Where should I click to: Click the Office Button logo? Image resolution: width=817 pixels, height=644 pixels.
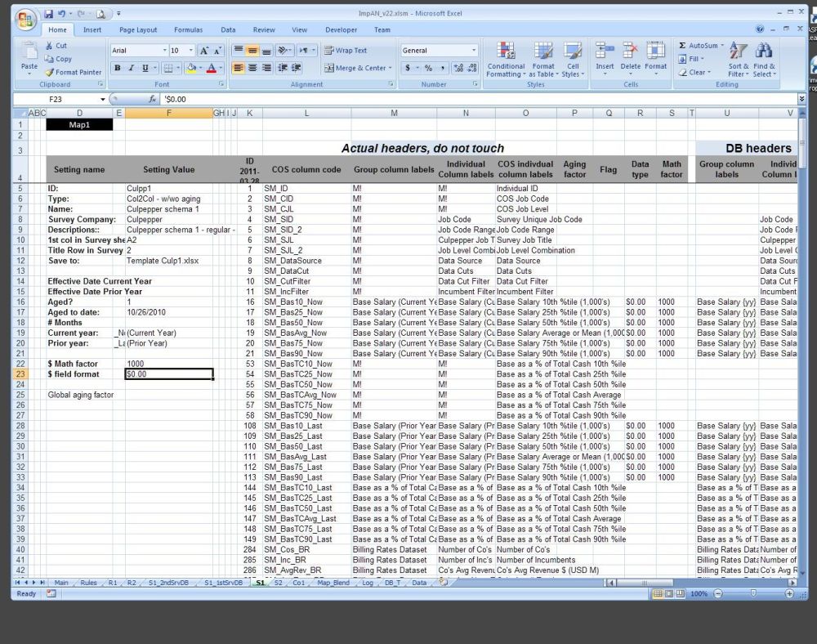pos(25,18)
